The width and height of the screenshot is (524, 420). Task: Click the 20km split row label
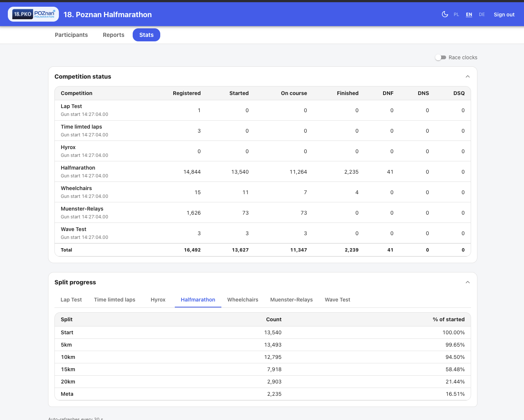coord(68,382)
